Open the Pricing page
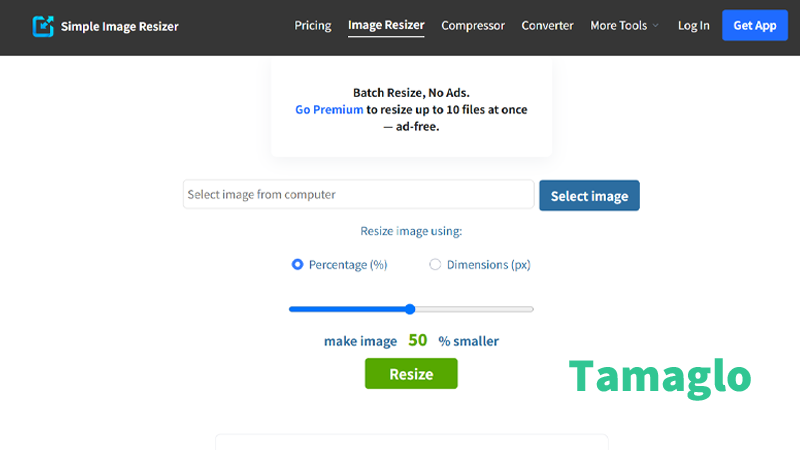This screenshot has height=450, width=800. [313, 26]
